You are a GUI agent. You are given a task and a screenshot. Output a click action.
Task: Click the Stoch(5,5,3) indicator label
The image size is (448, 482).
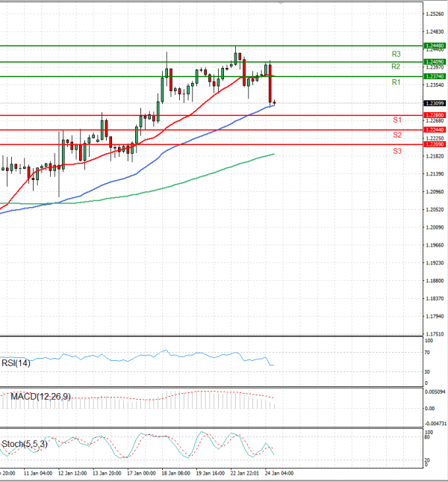click(x=25, y=444)
